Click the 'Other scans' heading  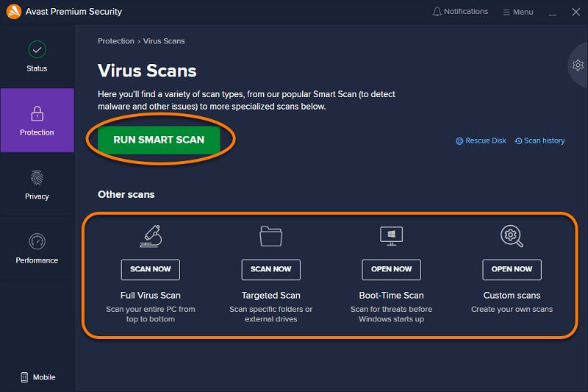point(126,194)
